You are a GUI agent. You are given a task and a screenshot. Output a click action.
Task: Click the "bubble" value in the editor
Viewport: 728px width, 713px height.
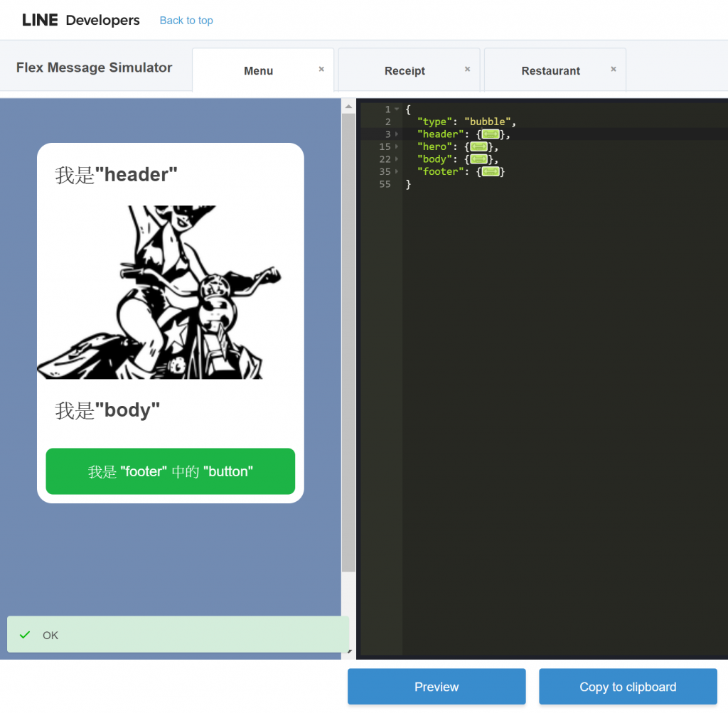[x=487, y=122]
